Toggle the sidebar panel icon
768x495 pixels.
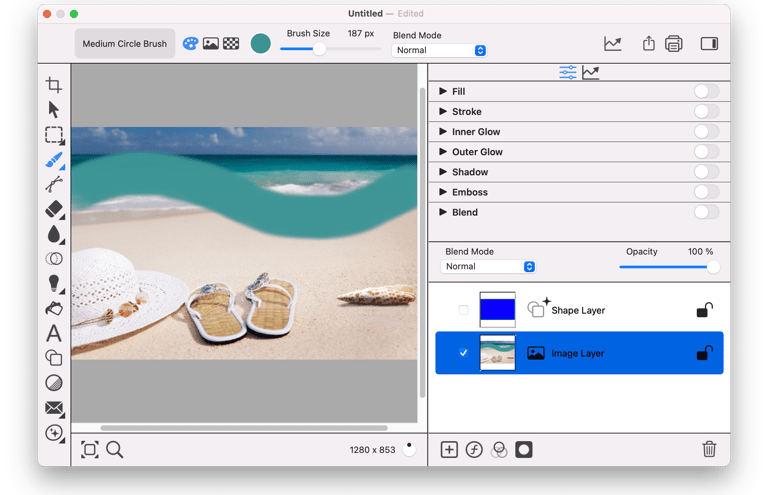tap(709, 44)
